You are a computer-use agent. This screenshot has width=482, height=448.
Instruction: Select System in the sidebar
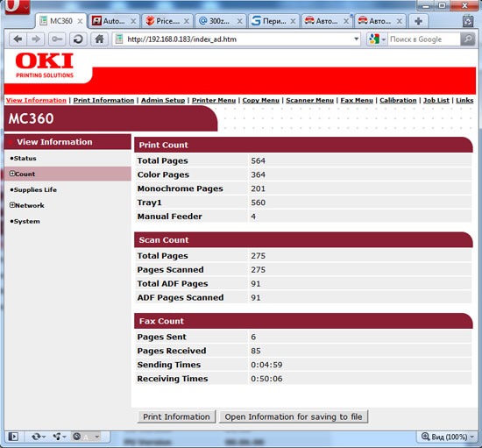click(27, 222)
